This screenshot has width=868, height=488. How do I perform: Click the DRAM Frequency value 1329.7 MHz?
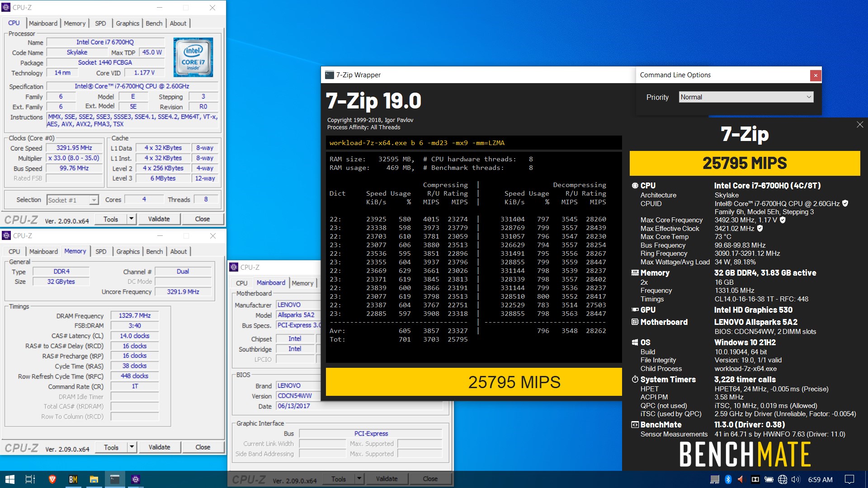[135, 315]
